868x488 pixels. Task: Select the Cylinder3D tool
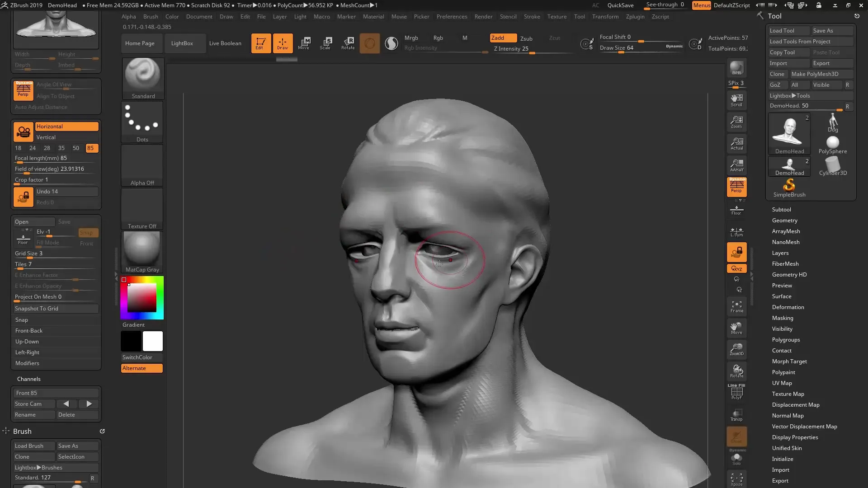[x=832, y=166]
